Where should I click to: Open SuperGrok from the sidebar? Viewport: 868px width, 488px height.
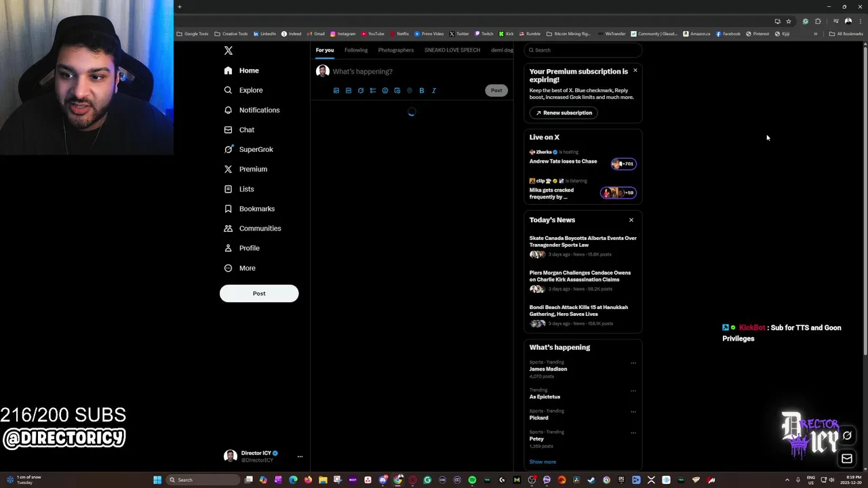(x=248, y=149)
